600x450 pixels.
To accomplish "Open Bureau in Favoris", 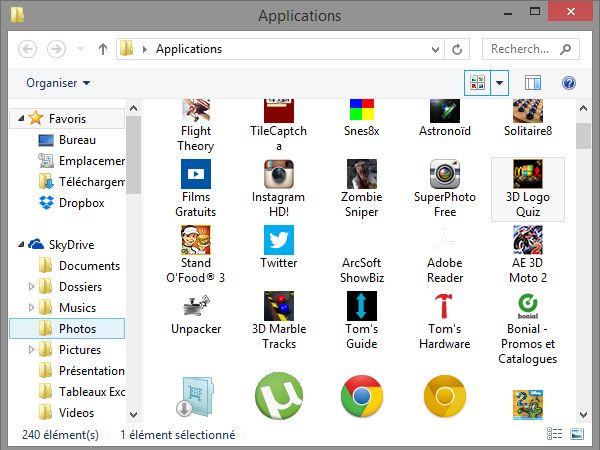I will coord(67,140).
